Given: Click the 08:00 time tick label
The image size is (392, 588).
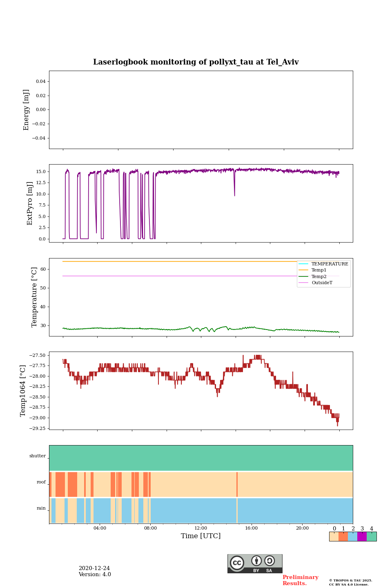Looking at the screenshot, I should pyautogui.click(x=150, y=528).
